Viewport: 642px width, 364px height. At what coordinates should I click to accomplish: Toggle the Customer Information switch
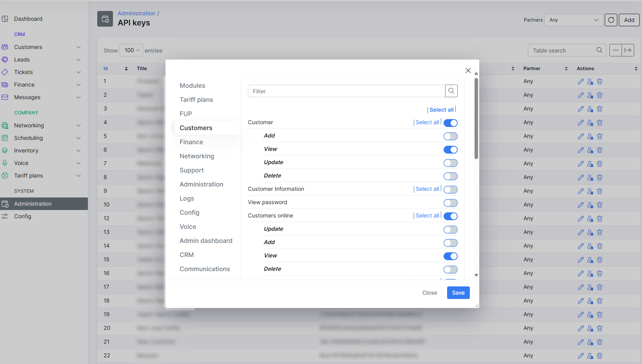coord(451,190)
